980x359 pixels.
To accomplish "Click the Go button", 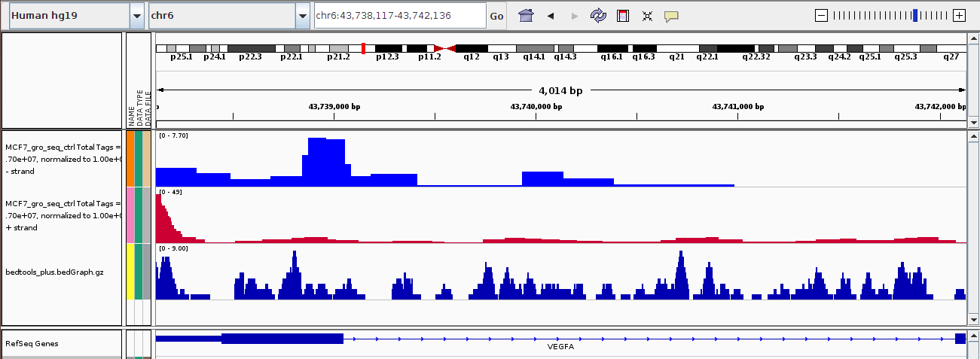I will [496, 16].
